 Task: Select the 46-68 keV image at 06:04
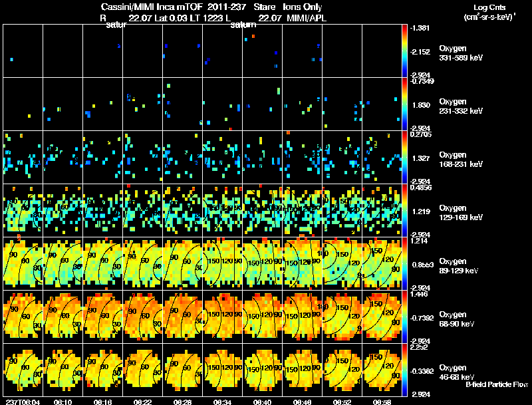point(23,370)
